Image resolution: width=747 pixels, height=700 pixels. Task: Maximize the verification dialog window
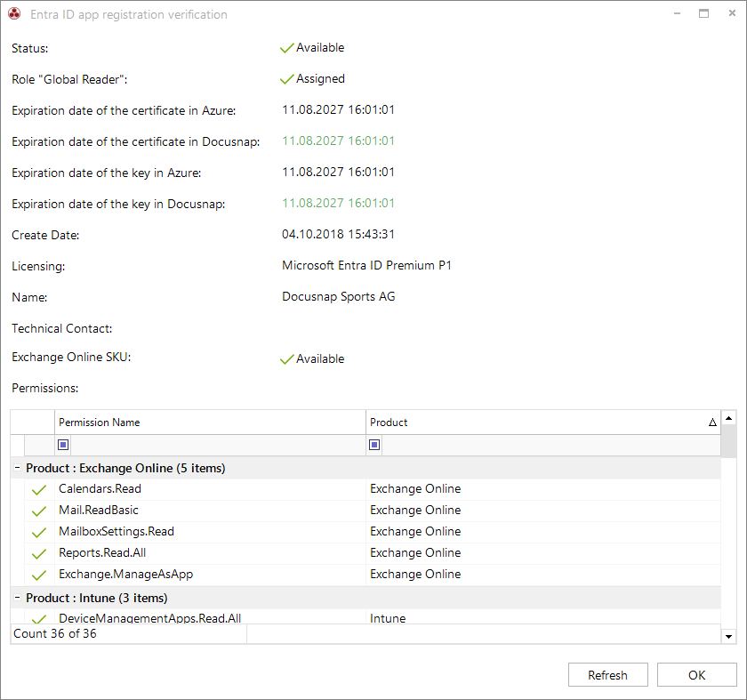[x=703, y=13]
